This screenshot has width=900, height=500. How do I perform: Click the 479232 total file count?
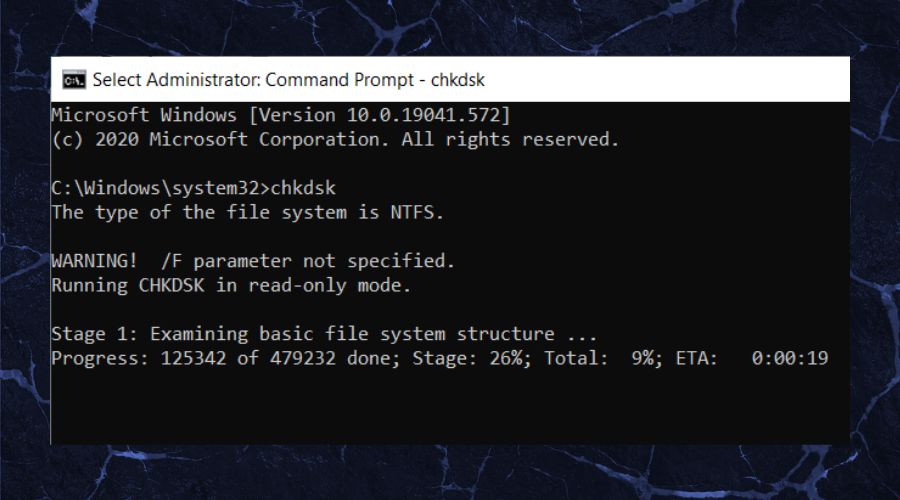pyautogui.click(x=302, y=358)
